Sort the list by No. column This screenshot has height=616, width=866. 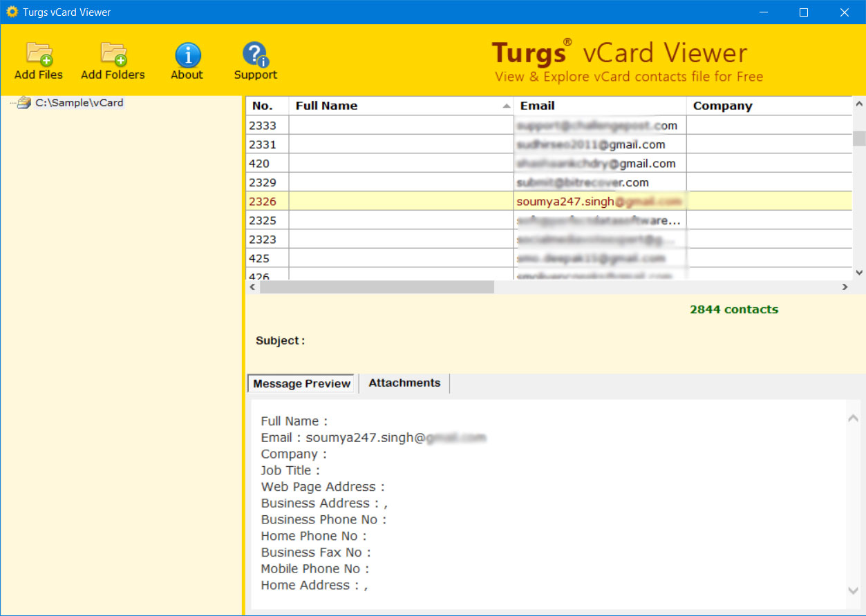[x=267, y=106]
